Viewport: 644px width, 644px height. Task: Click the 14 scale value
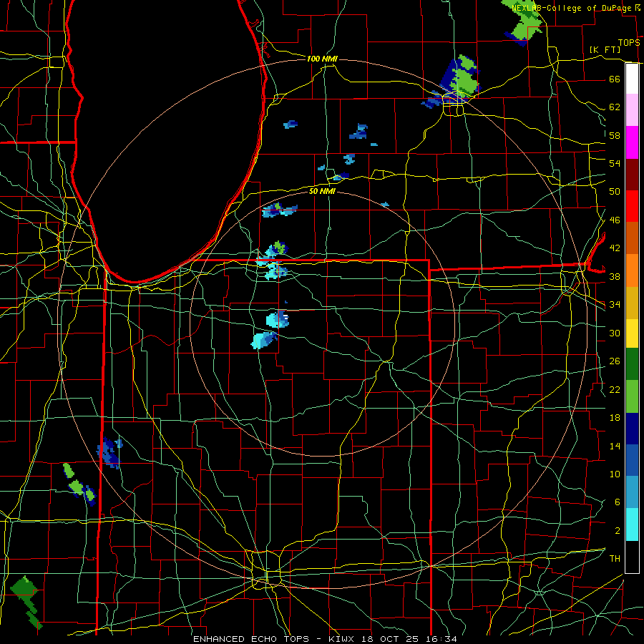[x=615, y=446]
